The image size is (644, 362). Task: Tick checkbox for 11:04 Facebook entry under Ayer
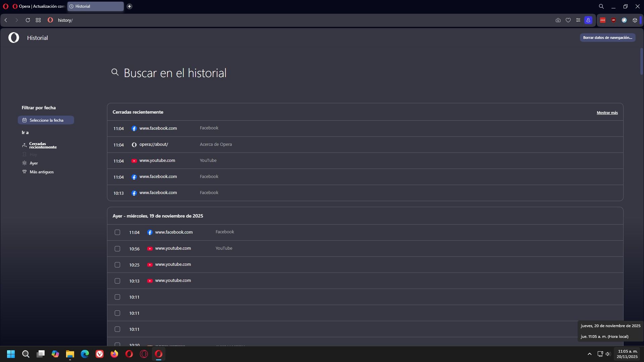point(117,232)
